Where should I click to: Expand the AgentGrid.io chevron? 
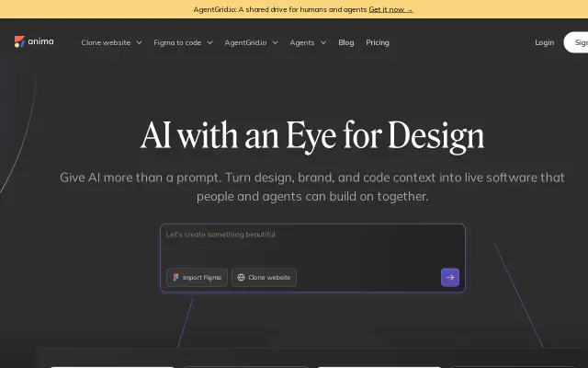276,43
